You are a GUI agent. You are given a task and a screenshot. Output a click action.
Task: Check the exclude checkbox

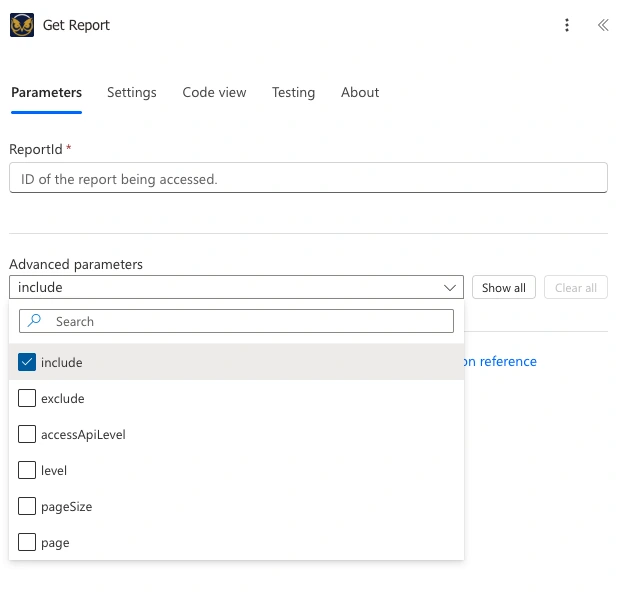27,398
